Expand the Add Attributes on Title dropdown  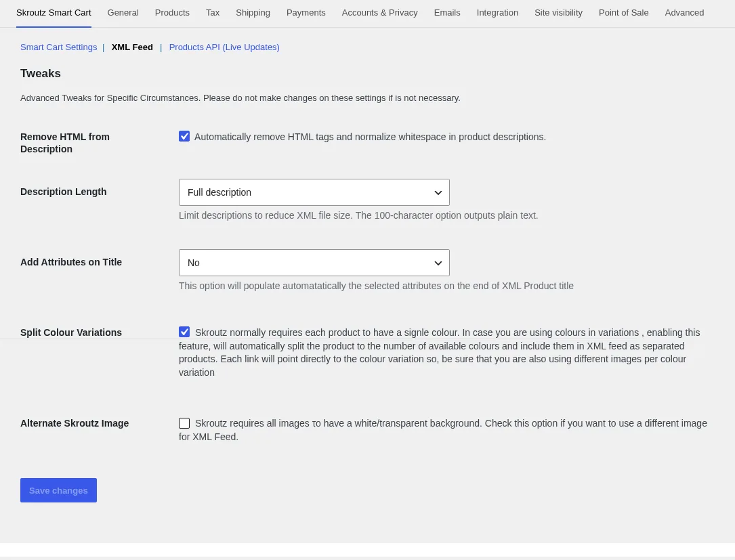click(314, 263)
